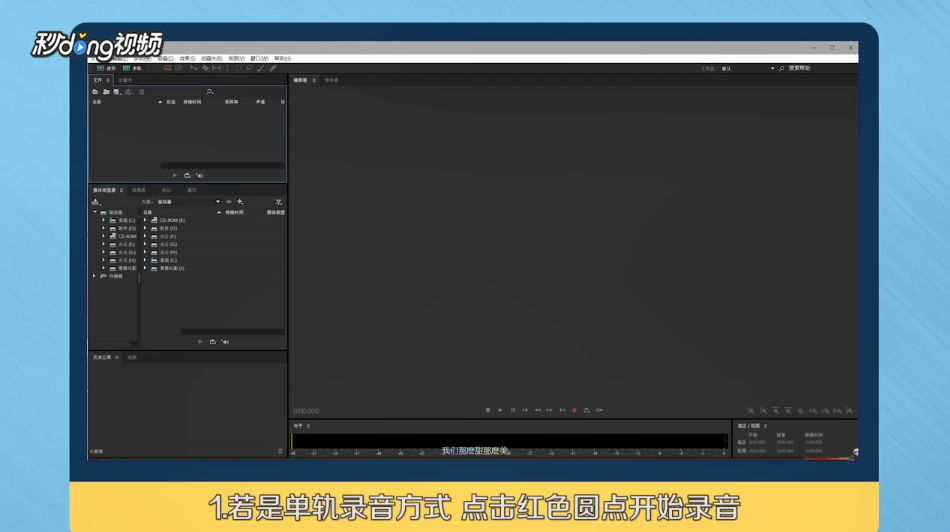Switch to the Waveform (波形) editor view
The width and height of the screenshot is (950, 532).
point(107,68)
